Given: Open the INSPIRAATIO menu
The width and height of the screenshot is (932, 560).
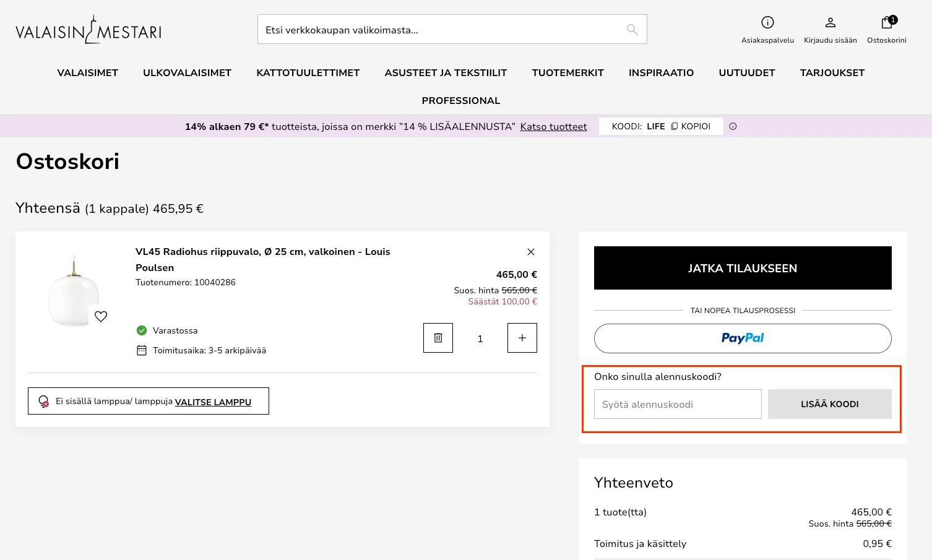Looking at the screenshot, I should pyautogui.click(x=662, y=73).
